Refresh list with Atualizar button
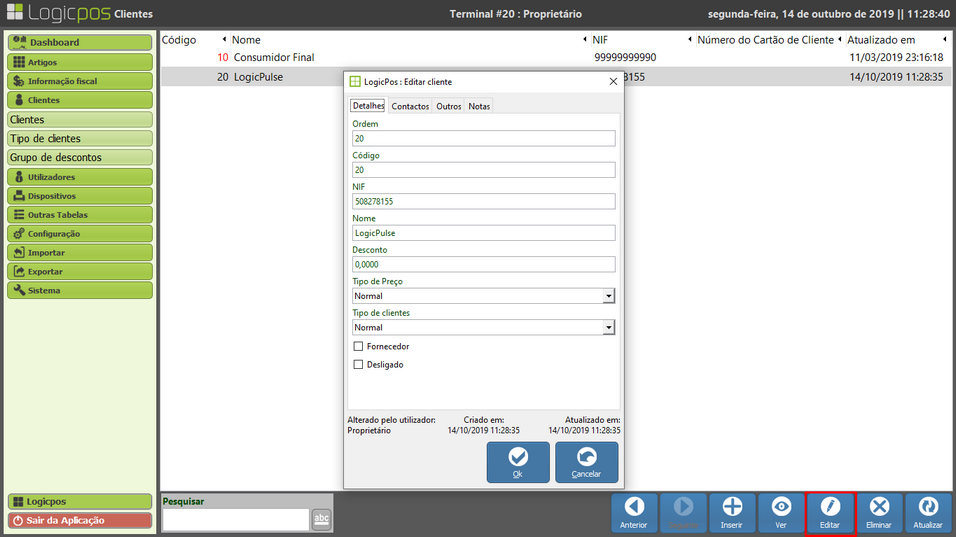The image size is (956, 537). (x=929, y=512)
